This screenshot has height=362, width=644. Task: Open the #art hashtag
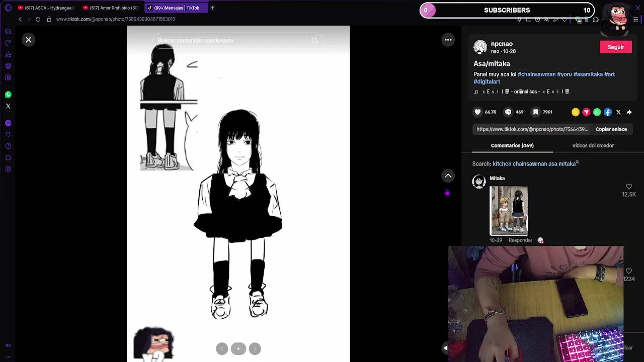(609, 74)
